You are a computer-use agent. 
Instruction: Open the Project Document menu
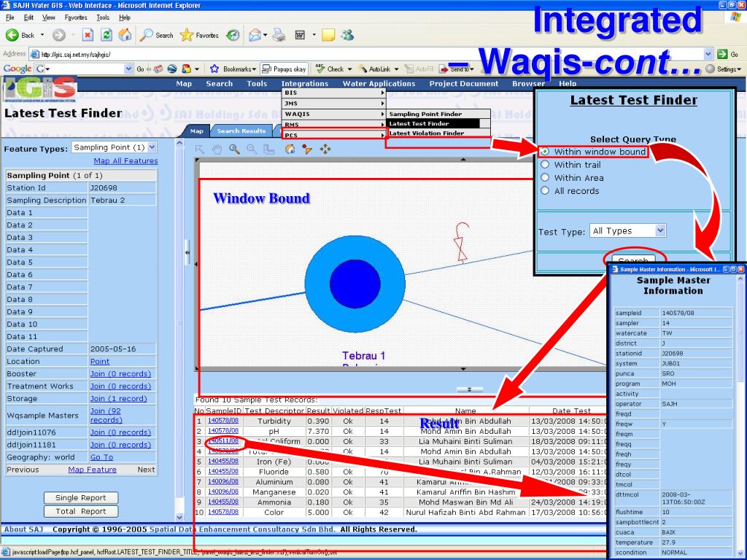pyautogui.click(x=463, y=83)
